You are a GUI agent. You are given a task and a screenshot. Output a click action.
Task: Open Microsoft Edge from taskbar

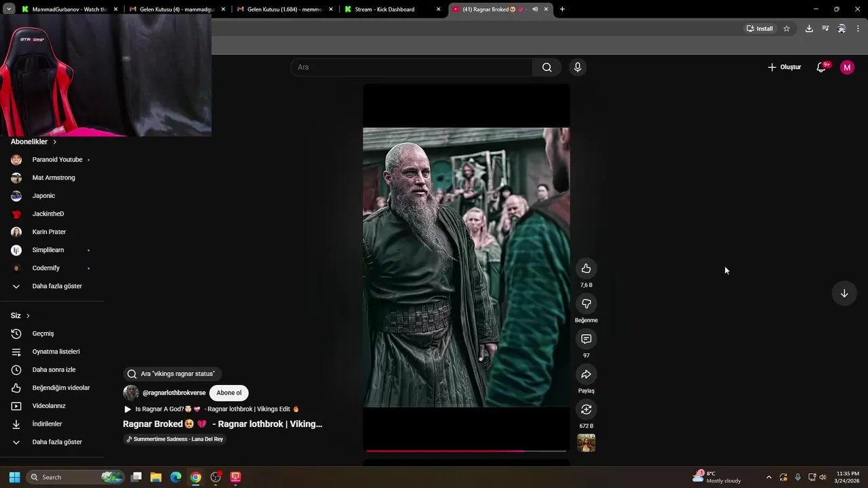click(176, 477)
